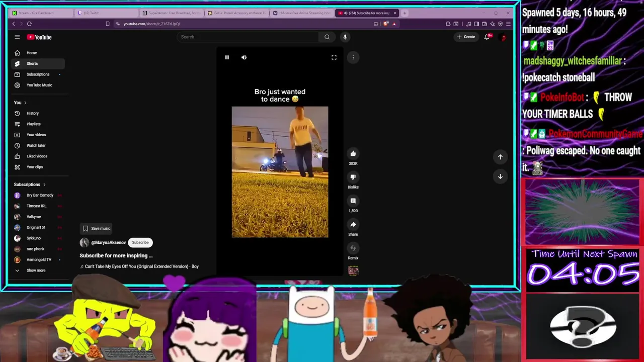Click the YouTube search input field
644x362 pixels.
pos(249,37)
